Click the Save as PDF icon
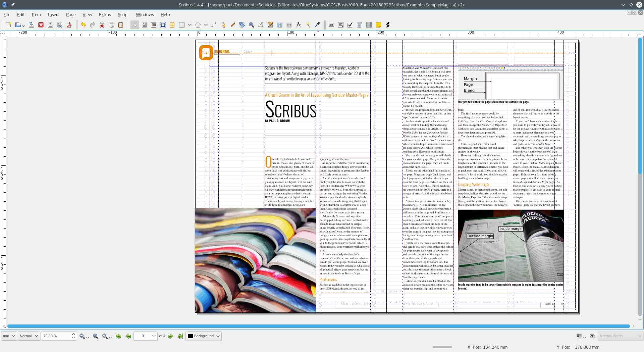Image resolution: width=644 pixels, height=352 pixels. pyautogui.click(x=69, y=25)
